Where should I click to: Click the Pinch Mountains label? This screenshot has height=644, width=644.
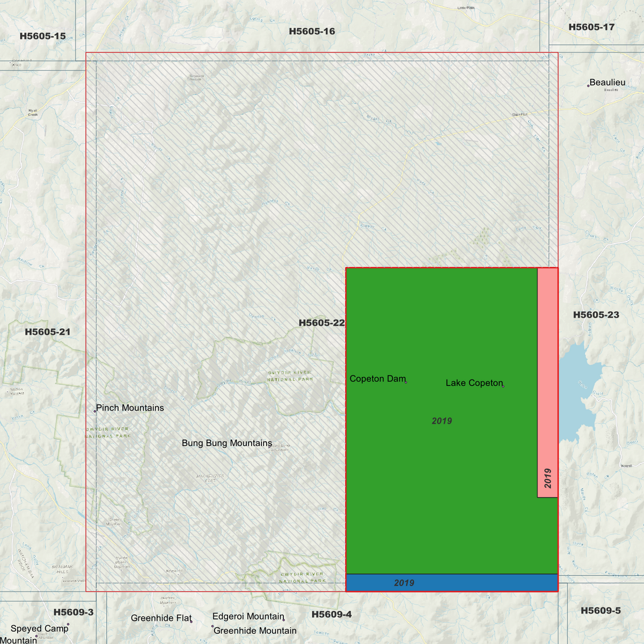pyautogui.click(x=130, y=408)
